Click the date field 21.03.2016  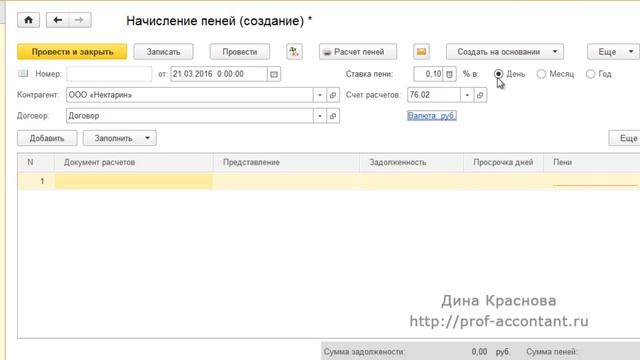coord(219,74)
